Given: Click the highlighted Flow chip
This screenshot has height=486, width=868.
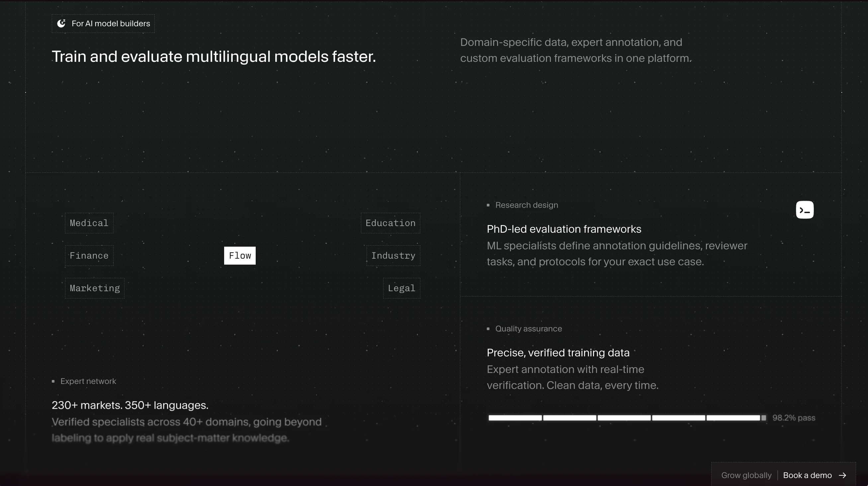Looking at the screenshot, I should 240,256.
